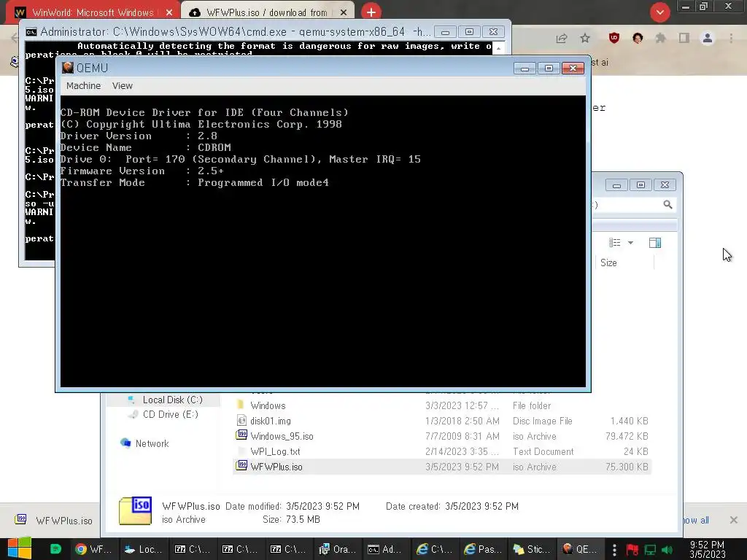Open the Chrome profile button
The image size is (747, 560).
pyautogui.click(x=708, y=38)
